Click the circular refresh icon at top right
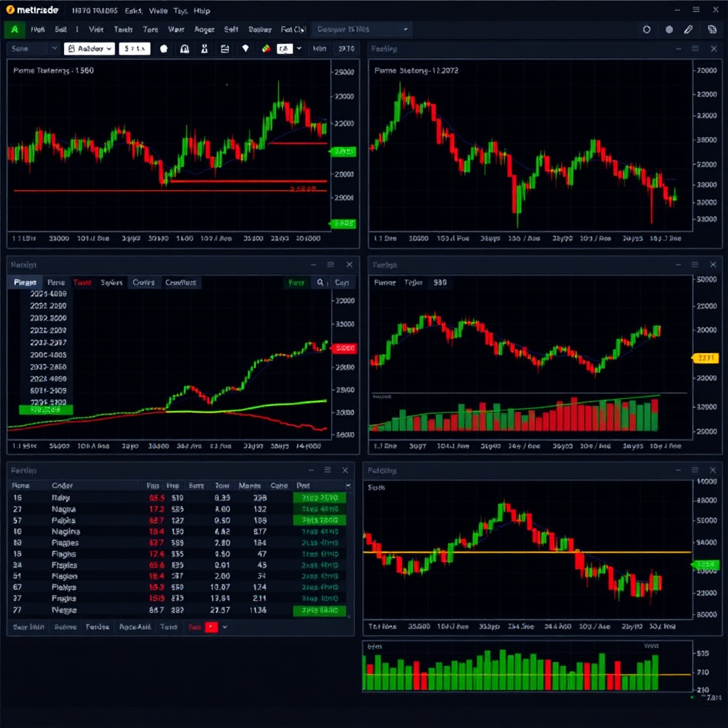The height and width of the screenshot is (728, 728). click(x=646, y=30)
